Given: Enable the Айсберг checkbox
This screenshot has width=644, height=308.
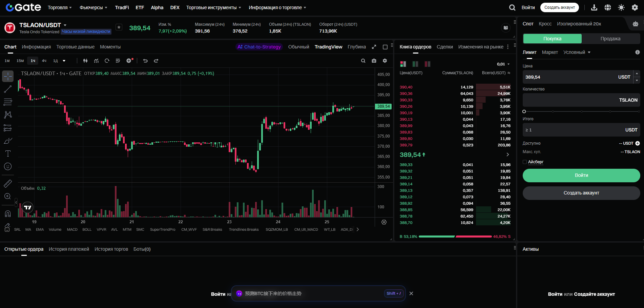Looking at the screenshot, I should click(x=525, y=162).
